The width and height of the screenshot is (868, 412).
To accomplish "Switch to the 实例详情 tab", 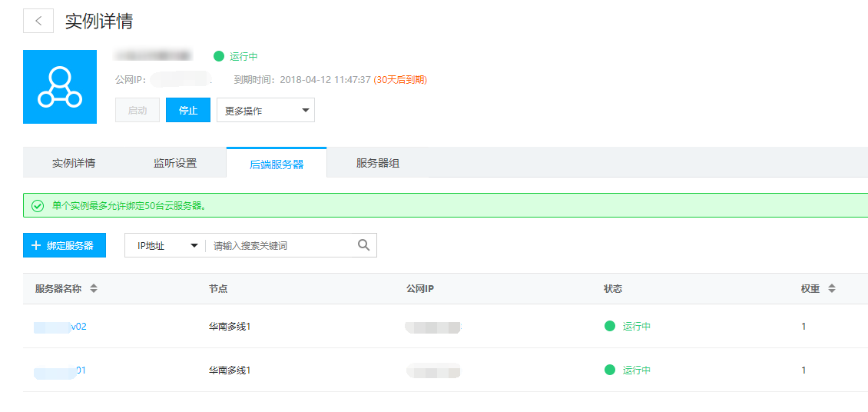I will (74, 163).
